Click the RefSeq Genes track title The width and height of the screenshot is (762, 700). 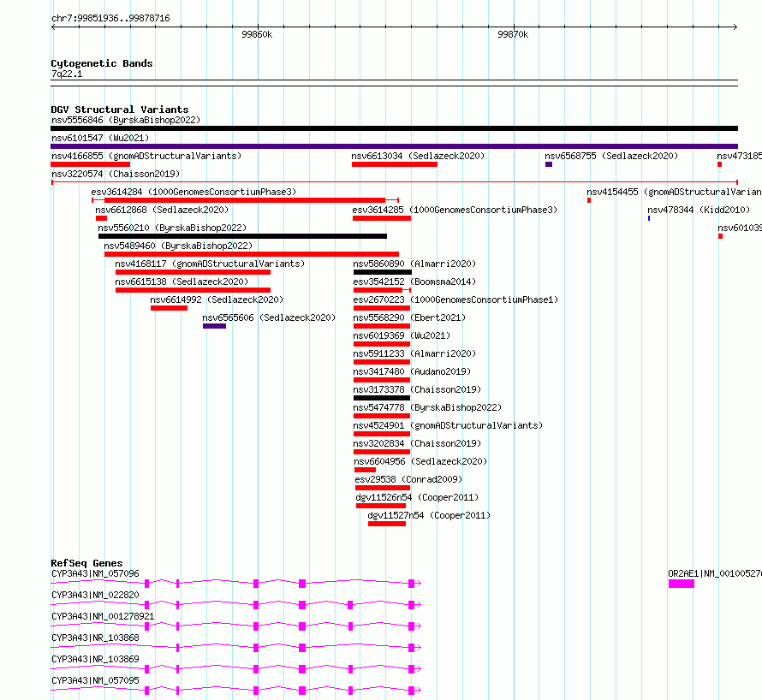coord(86,563)
